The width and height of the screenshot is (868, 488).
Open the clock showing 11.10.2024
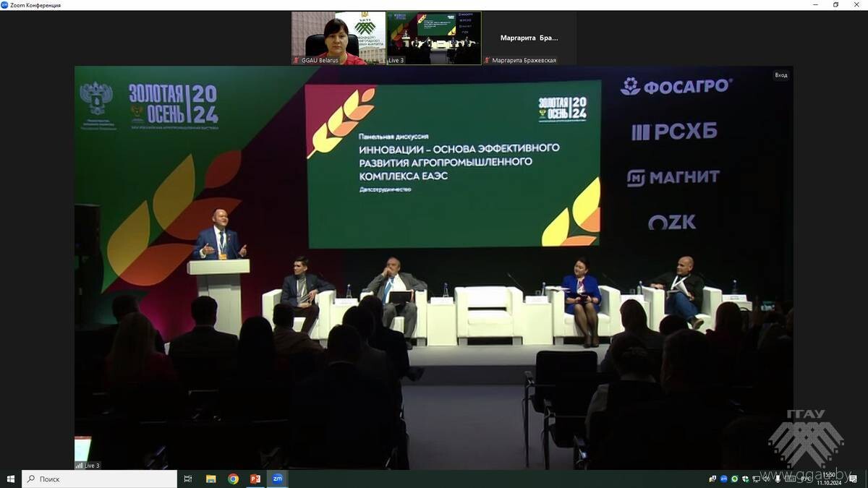pyautogui.click(x=830, y=479)
